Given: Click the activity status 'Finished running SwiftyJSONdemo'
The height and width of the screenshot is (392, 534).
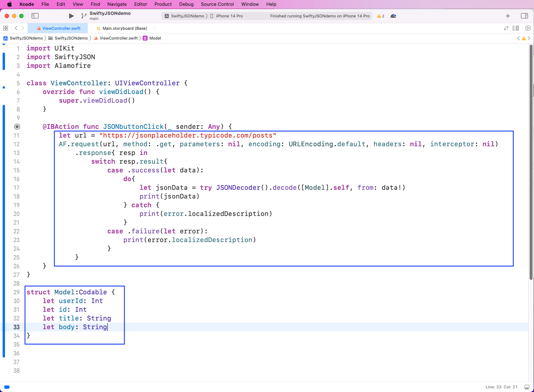Looking at the screenshot, I should (320, 16).
